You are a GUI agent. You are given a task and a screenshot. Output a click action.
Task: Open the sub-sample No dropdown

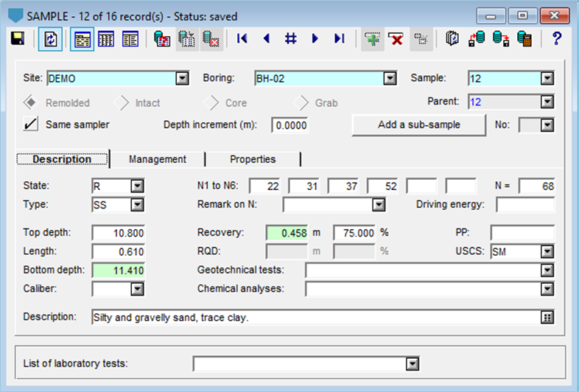point(547,125)
